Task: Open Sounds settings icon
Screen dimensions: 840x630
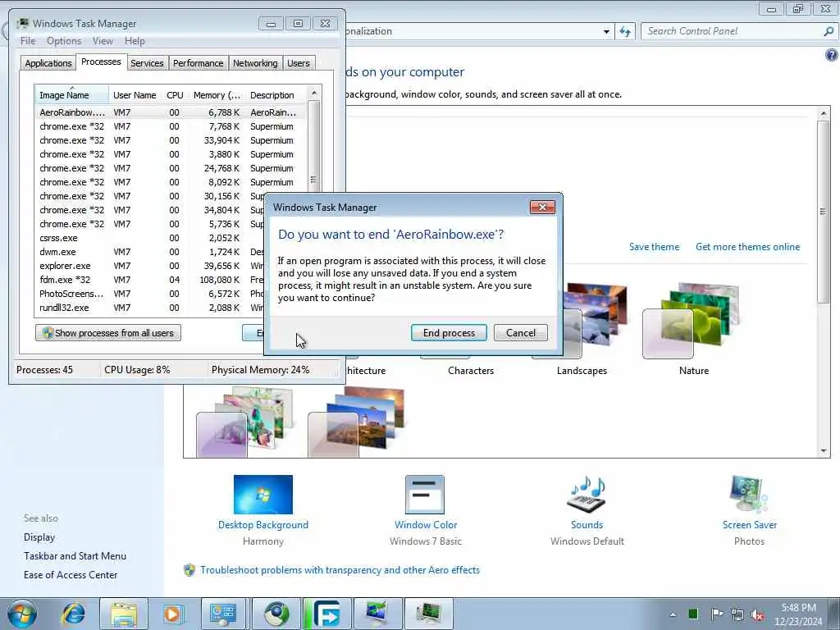Action: (587, 495)
